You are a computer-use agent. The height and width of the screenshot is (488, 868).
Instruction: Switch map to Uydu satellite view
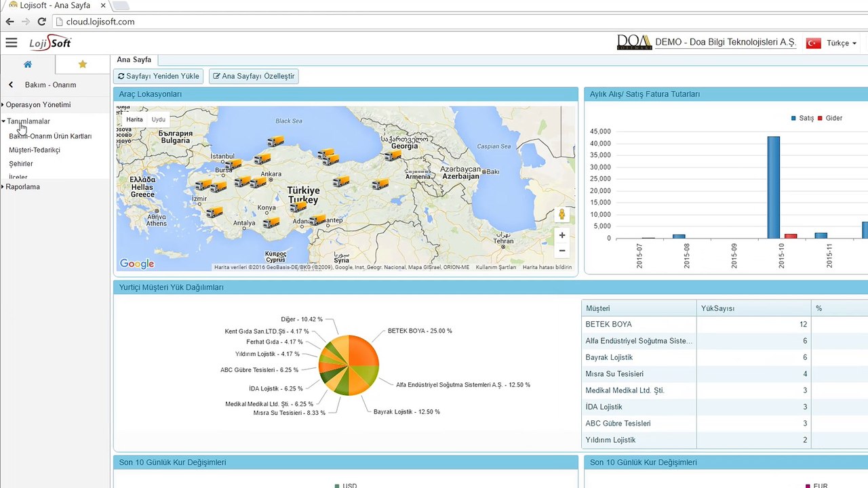(x=158, y=119)
